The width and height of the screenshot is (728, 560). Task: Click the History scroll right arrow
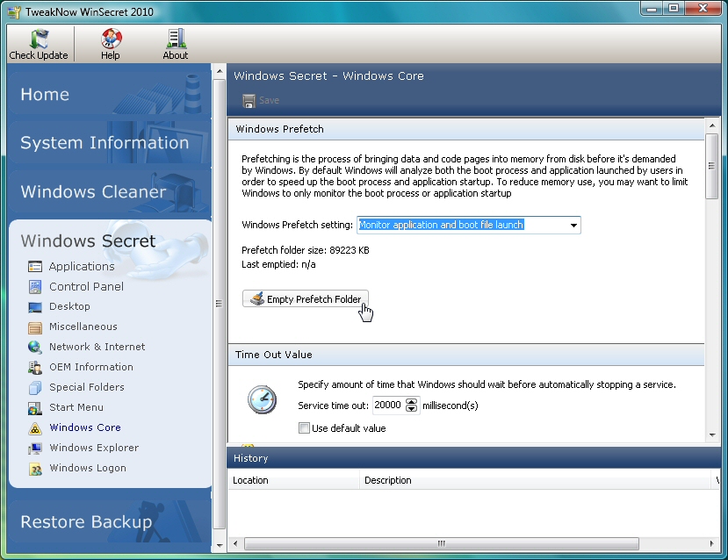[x=711, y=543]
